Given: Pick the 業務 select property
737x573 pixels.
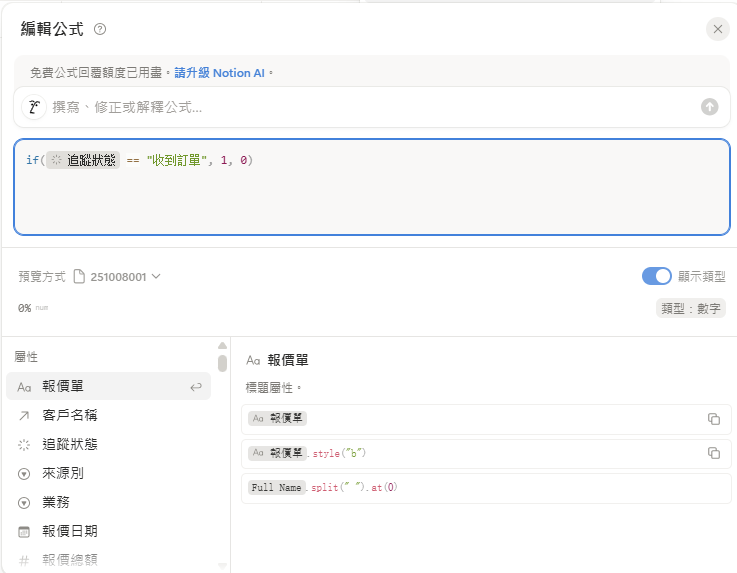Looking at the screenshot, I should [56, 502].
